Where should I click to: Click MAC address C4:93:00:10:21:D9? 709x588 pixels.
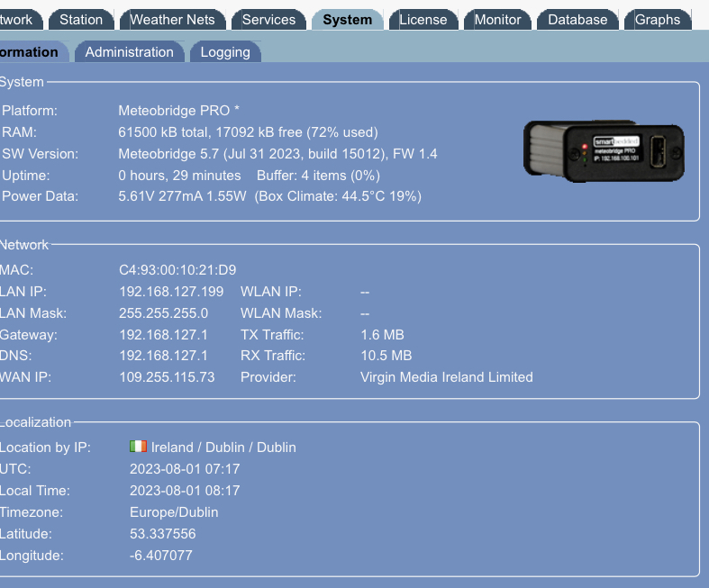coord(177,270)
